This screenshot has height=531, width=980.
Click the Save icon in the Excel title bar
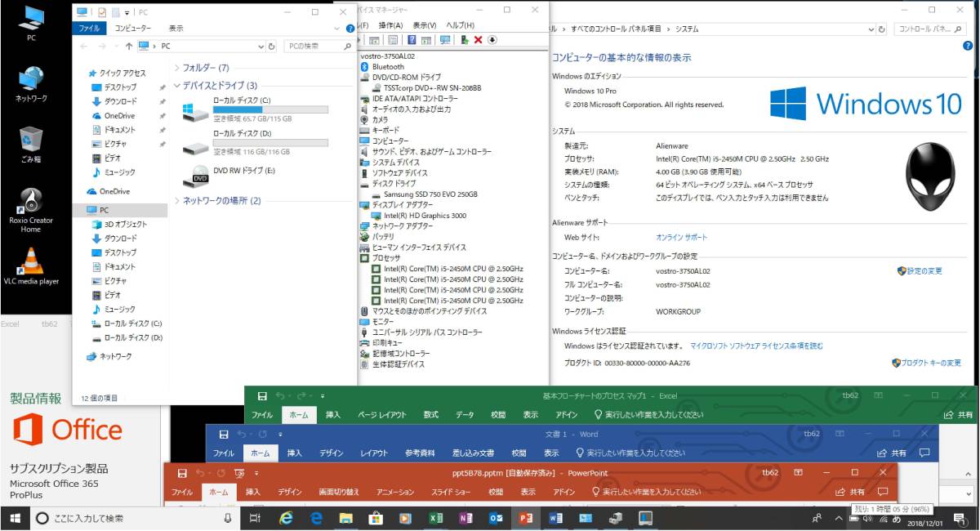point(262,395)
